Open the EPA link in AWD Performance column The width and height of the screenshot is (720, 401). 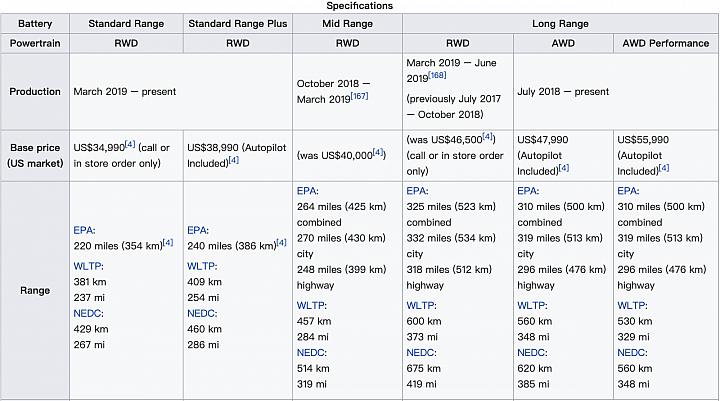(627, 191)
